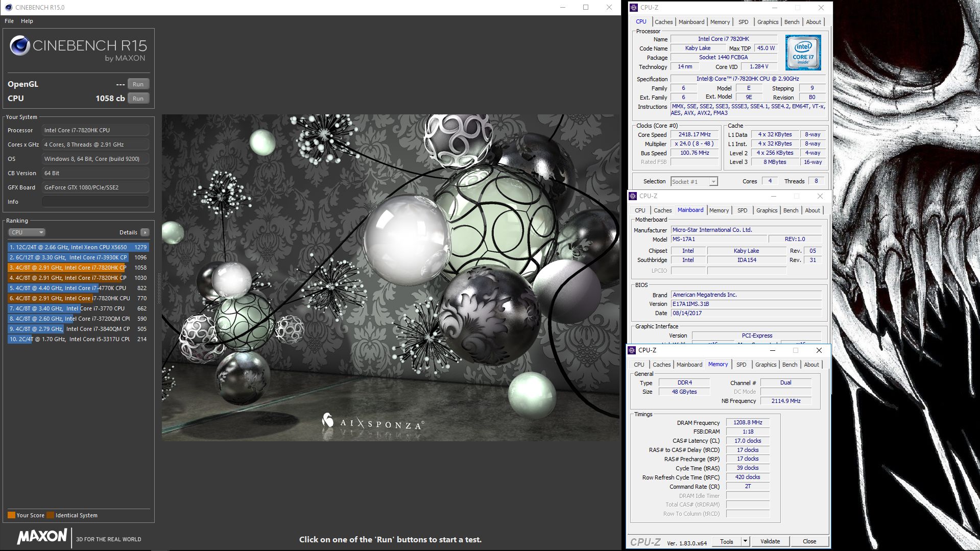The width and height of the screenshot is (980, 551).
Task: Run the CPU benchmark
Action: pyautogui.click(x=138, y=98)
